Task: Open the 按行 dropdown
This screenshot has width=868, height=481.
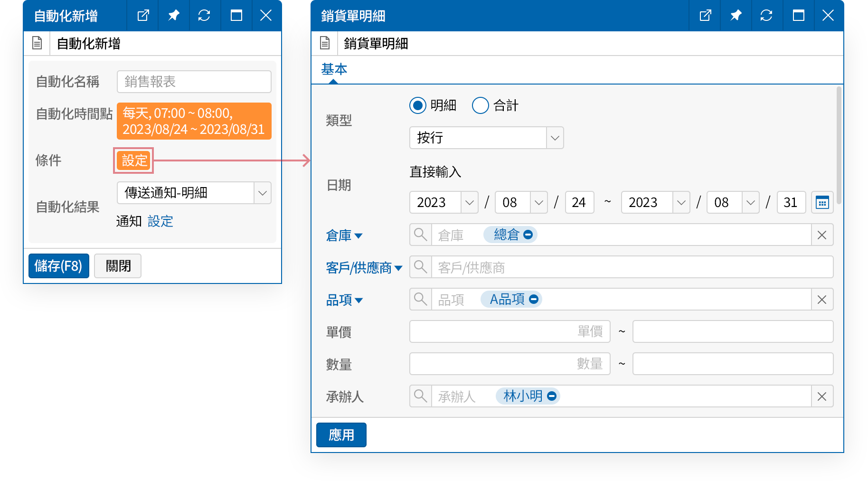Action: [554, 138]
